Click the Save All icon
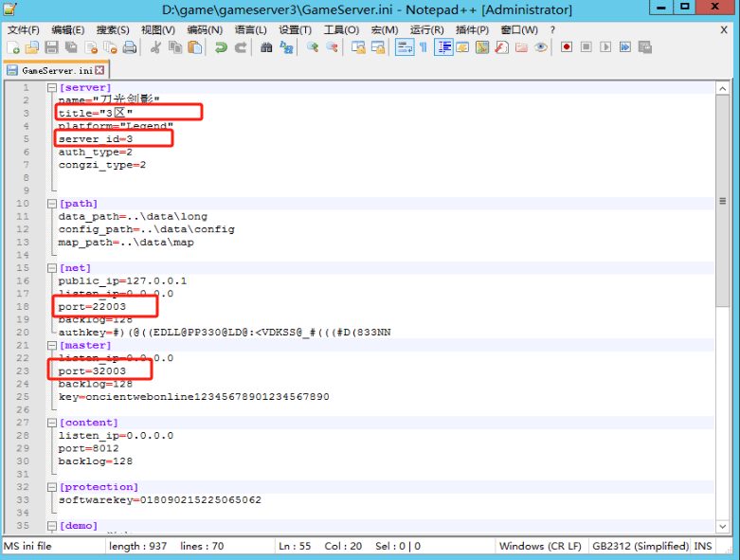This screenshot has height=560, width=740. 71,47
